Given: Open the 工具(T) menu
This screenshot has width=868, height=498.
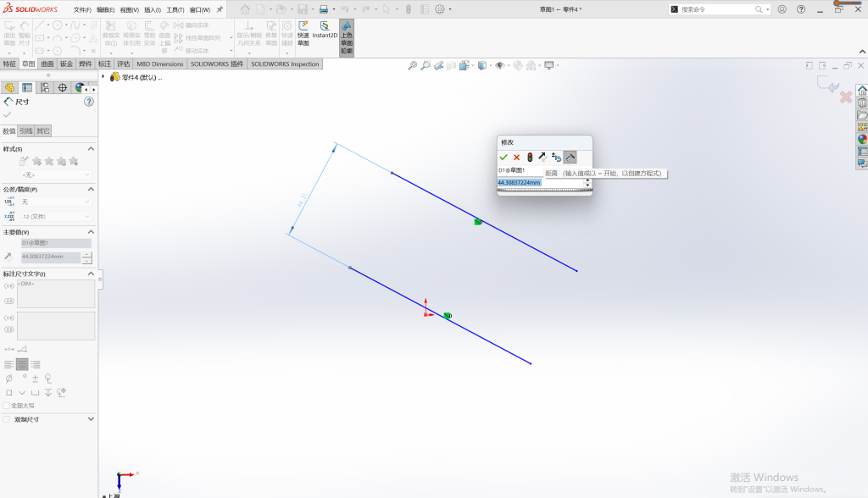Looking at the screenshot, I should [175, 10].
